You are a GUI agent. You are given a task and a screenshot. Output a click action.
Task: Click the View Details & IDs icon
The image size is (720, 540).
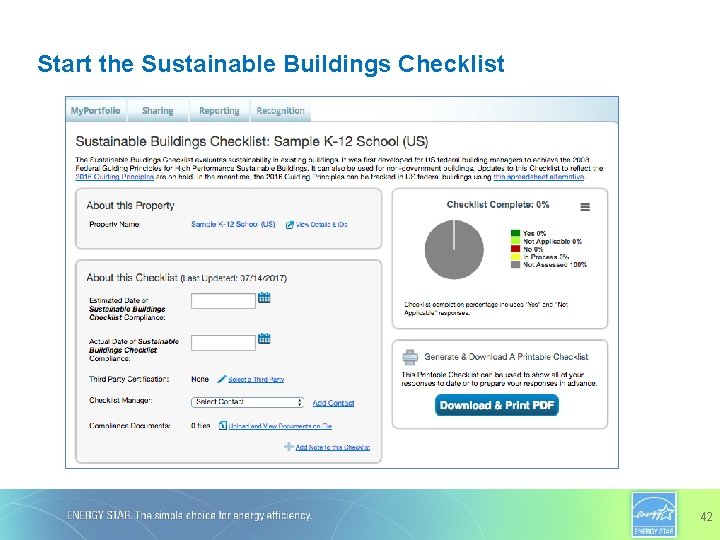point(290,225)
